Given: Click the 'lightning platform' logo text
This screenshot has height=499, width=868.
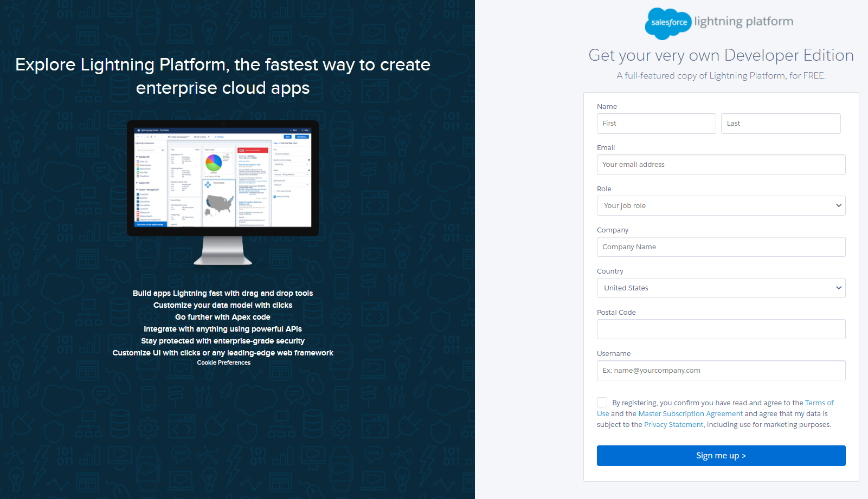Looking at the screenshot, I should pos(743,22).
